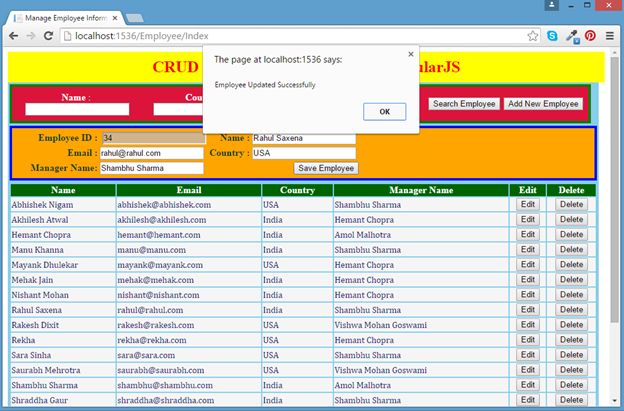Screen dimensions: 624x411
Task: Click the scrollbar up arrow
Action: coord(614,52)
